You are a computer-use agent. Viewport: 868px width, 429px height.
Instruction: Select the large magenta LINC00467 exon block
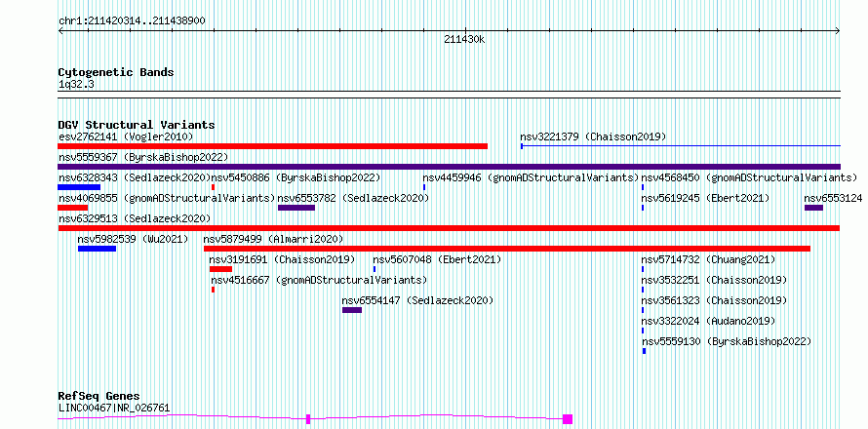[x=568, y=419]
